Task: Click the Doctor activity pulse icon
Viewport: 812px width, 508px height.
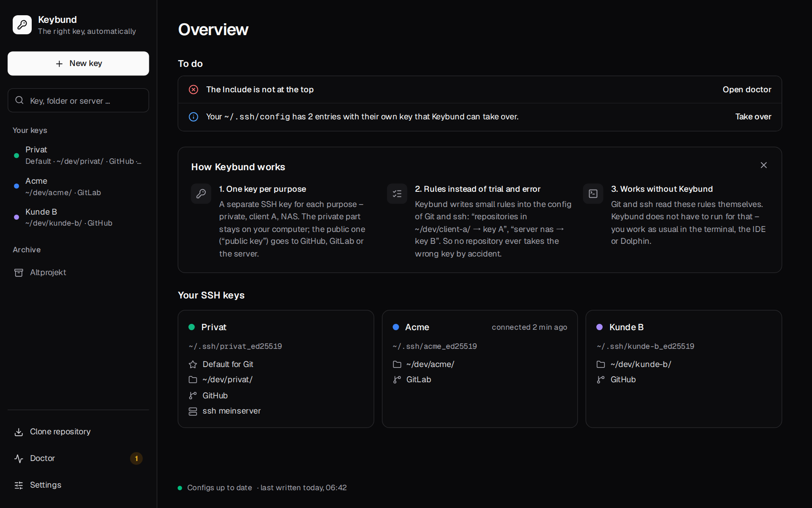Action: [x=19, y=458]
